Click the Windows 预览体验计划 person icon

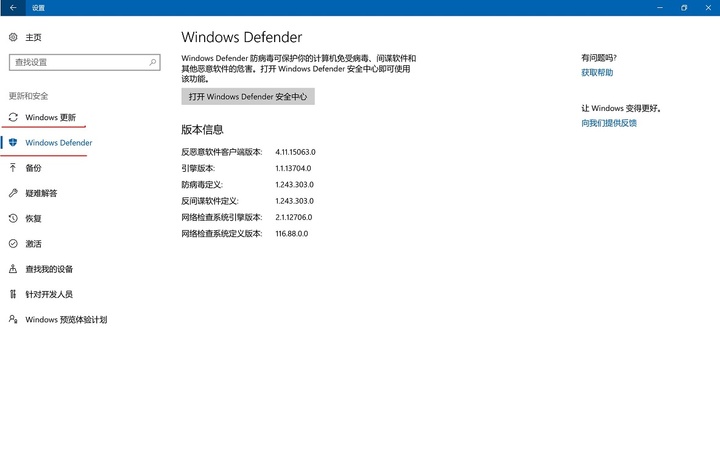(x=13, y=319)
